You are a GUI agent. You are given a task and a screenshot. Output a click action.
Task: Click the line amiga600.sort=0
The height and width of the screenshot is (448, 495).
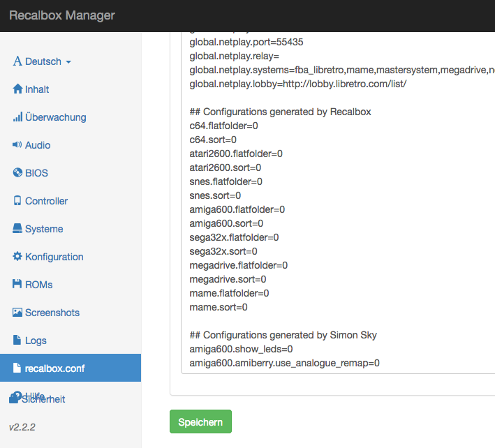click(x=226, y=223)
